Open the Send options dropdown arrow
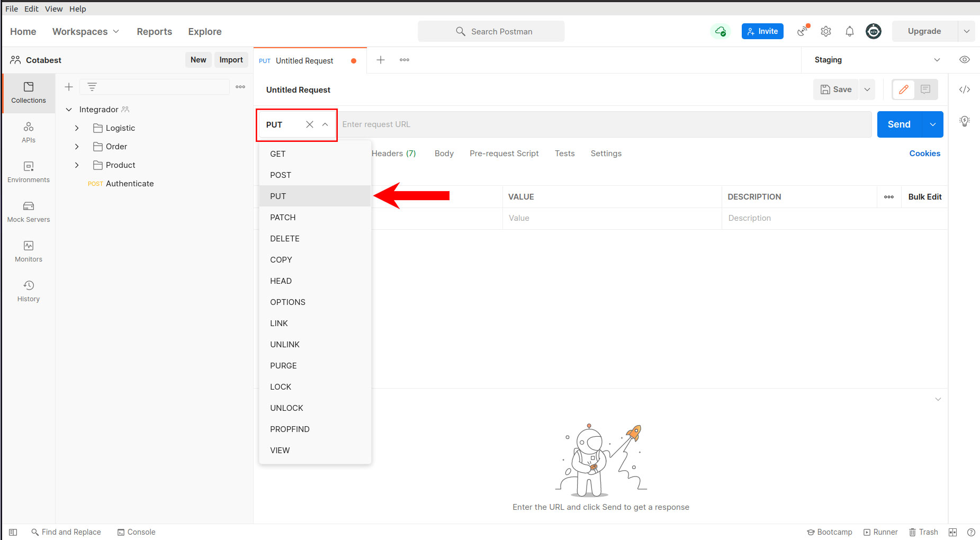 (933, 124)
